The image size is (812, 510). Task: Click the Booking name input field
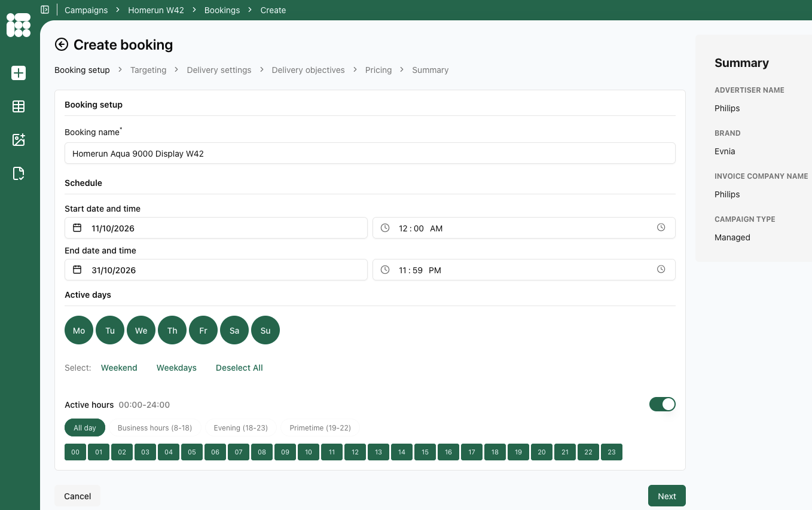(370, 153)
